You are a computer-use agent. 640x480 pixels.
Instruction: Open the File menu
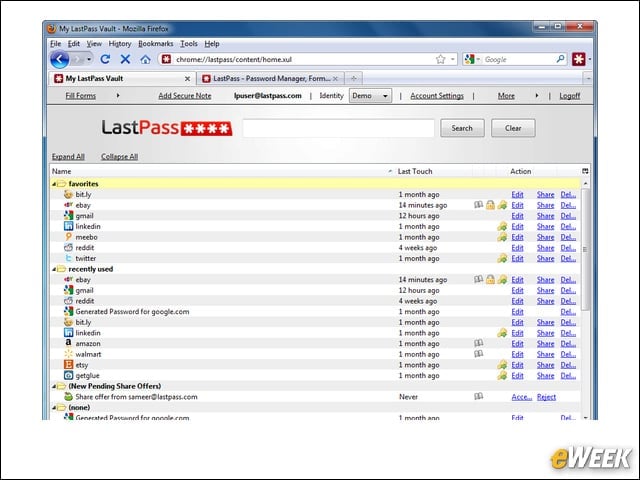coord(56,44)
